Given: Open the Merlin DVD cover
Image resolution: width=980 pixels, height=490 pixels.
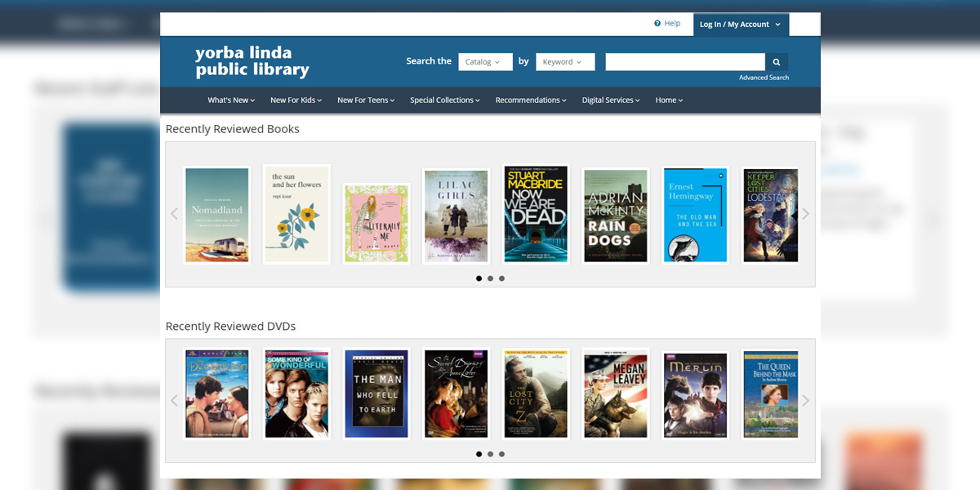Looking at the screenshot, I should [695, 394].
